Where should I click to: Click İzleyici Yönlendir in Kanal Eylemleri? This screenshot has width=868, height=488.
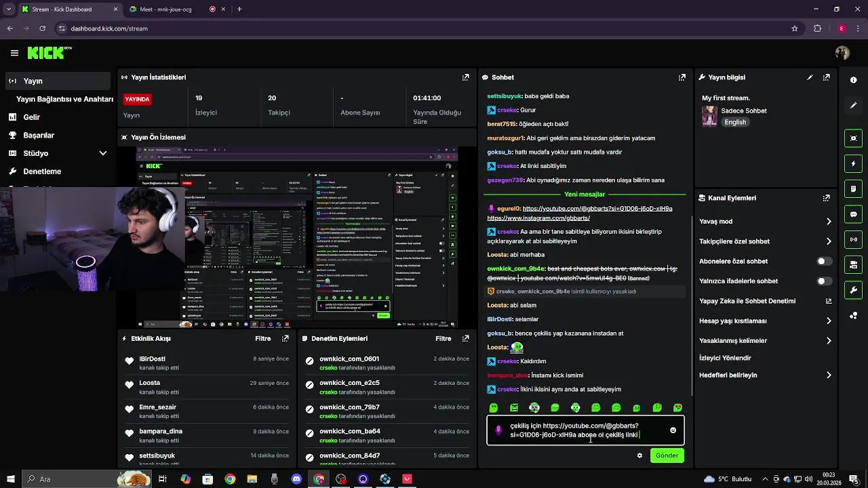click(725, 358)
